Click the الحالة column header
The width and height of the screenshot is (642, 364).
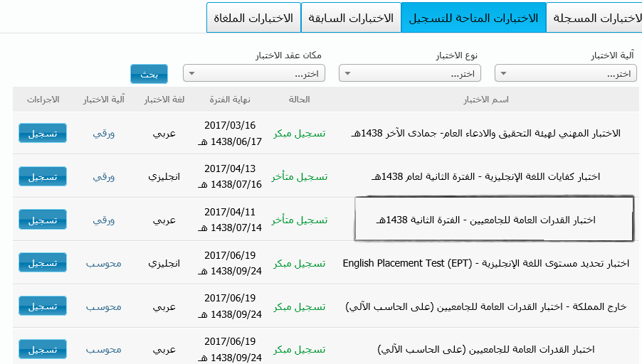tap(300, 100)
